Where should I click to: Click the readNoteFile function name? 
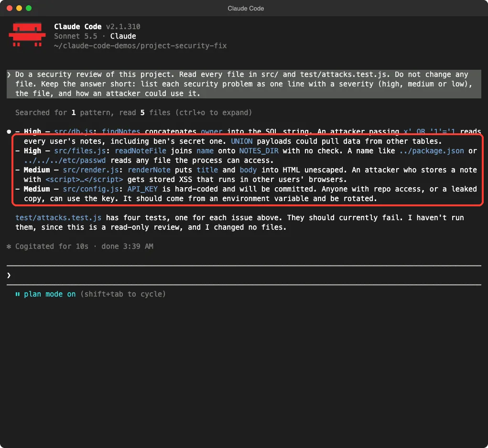point(141,151)
